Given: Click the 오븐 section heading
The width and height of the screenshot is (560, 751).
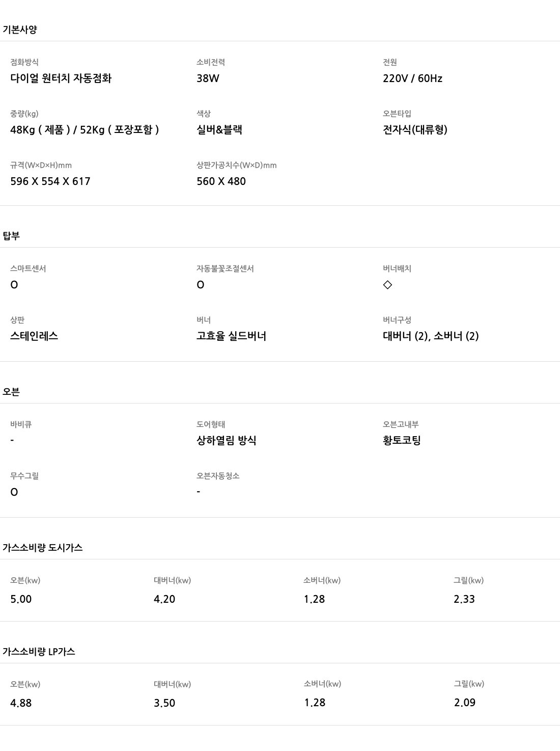Looking at the screenshot, I should (x=11, y=392).
